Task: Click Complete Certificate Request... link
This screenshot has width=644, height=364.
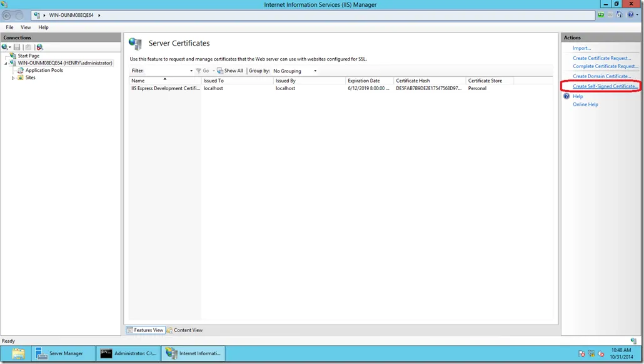Action: pyautogui.click(x=605, y=66)
